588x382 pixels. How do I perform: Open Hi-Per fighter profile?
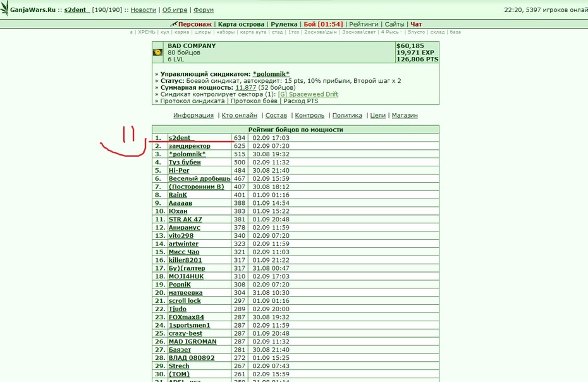tap(179, 170)
